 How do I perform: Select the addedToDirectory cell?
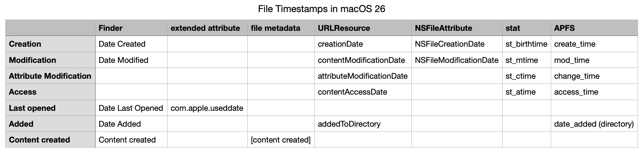pyautogui.click(x=349, y=124)
